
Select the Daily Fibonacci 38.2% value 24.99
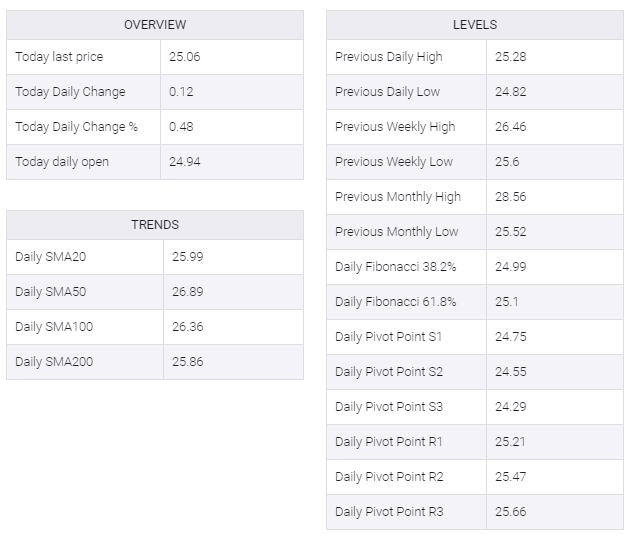[511, 267]
